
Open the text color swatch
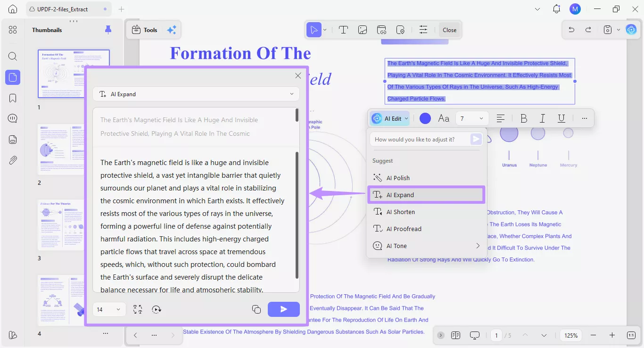(425, 118)
